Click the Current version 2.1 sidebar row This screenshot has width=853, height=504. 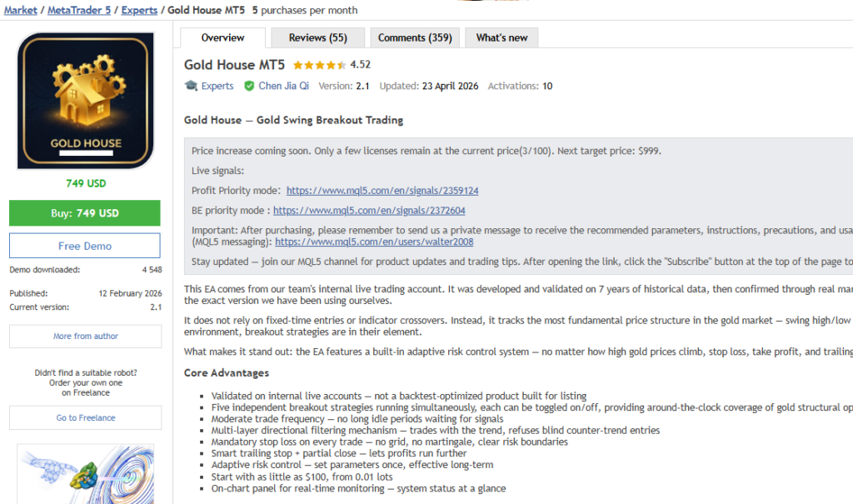tap(86, 307)
